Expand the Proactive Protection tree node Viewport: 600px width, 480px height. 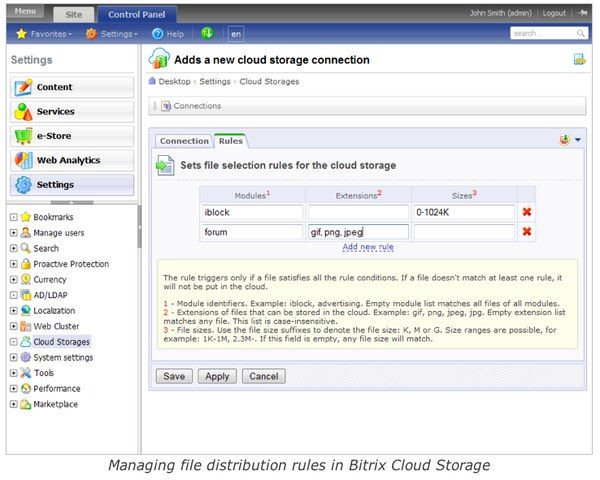pos(14,264)
